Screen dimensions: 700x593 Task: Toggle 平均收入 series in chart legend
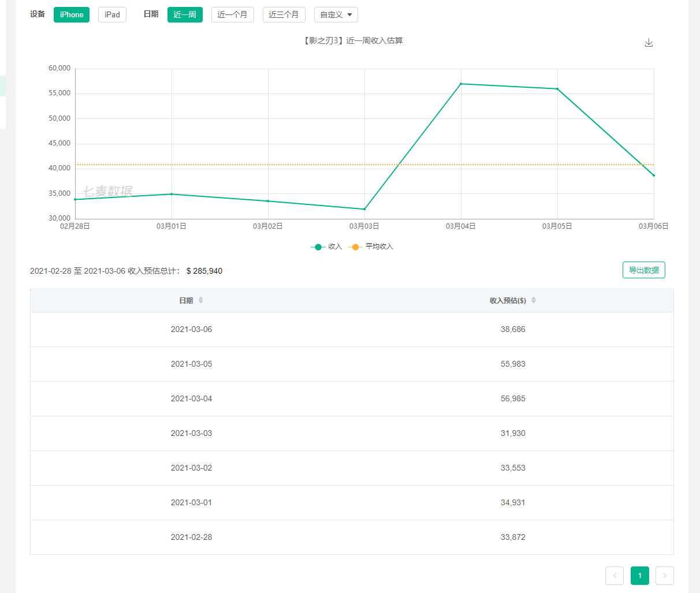(x=371, y=247)
